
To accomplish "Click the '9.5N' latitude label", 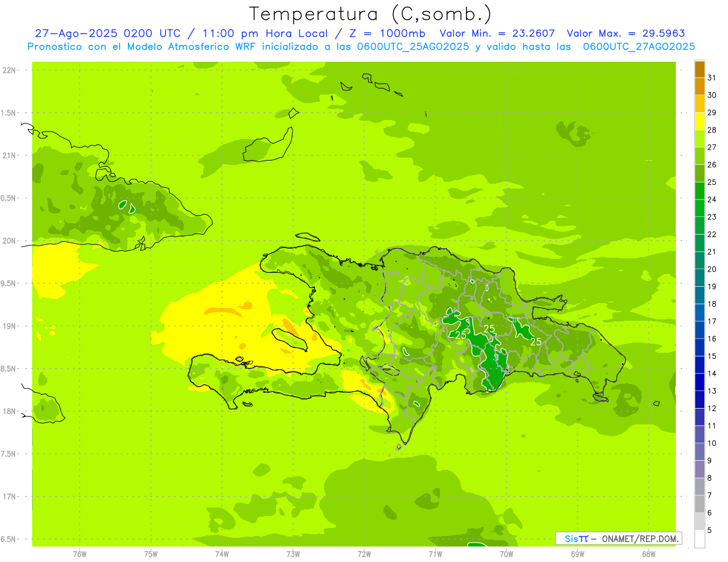I will point(8,283).
